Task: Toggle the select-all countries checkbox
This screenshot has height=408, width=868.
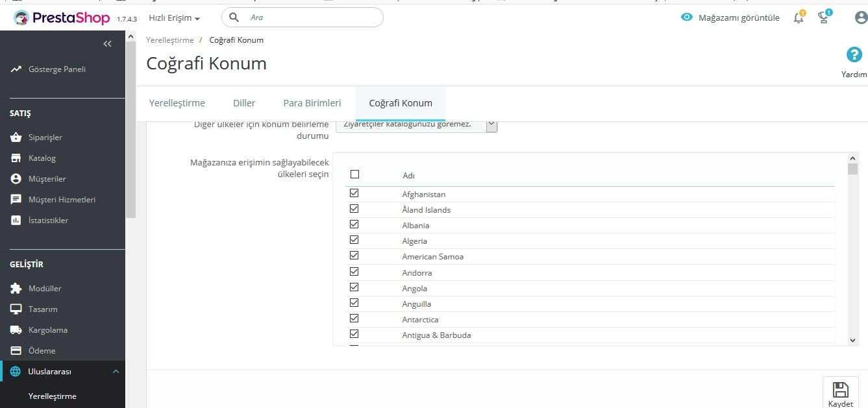Action: [354, 174]
